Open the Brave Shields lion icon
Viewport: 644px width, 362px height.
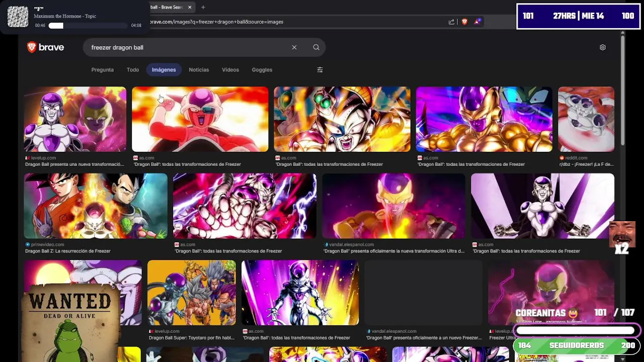tap(464, 22)
